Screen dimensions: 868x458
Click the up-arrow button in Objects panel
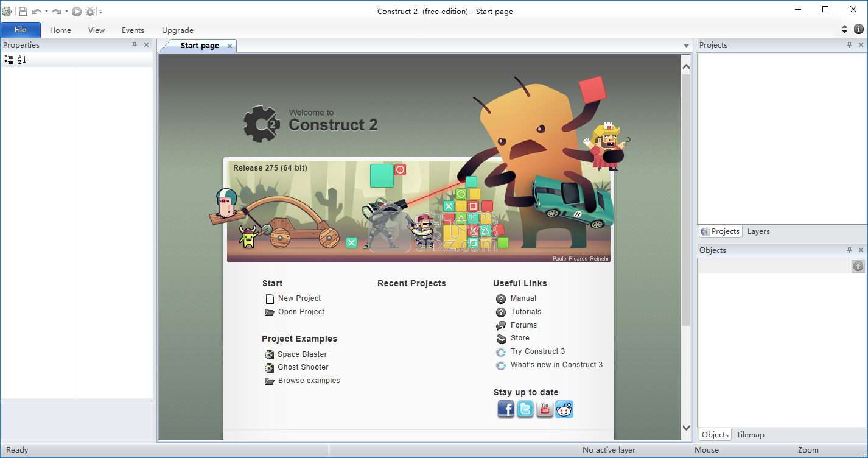coord(858,266)
